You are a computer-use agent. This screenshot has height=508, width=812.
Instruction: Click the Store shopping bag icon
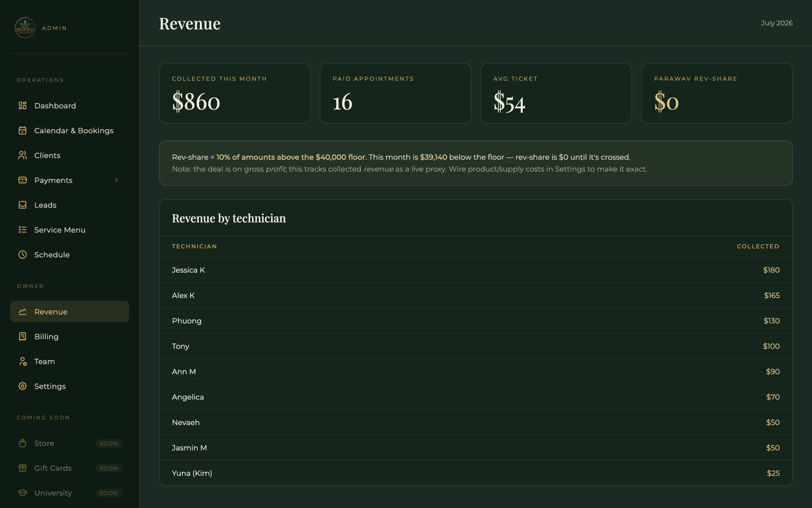point(22,443)
